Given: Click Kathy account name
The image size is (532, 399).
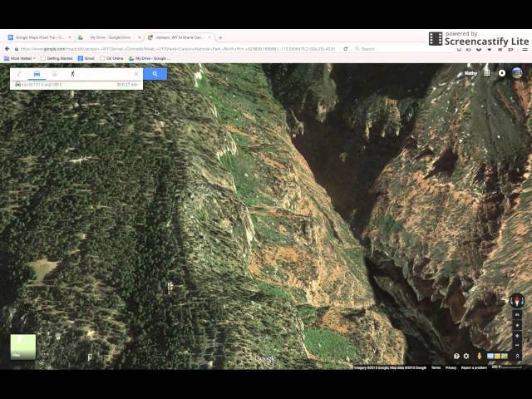Looking at the screenshot, I should pyautogui.click(x=471, y=73).
